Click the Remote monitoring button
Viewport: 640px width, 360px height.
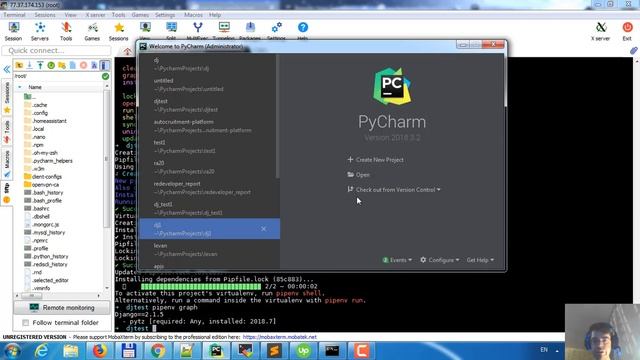(x=62, y=308)
